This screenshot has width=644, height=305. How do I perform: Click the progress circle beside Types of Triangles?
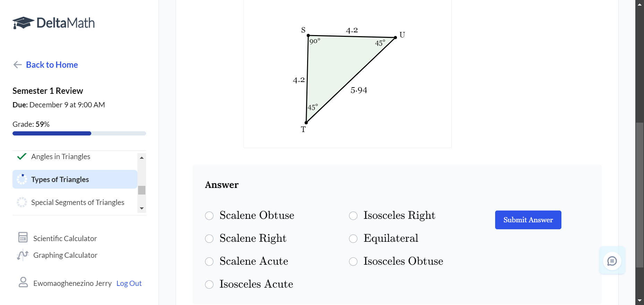(22, 179)
